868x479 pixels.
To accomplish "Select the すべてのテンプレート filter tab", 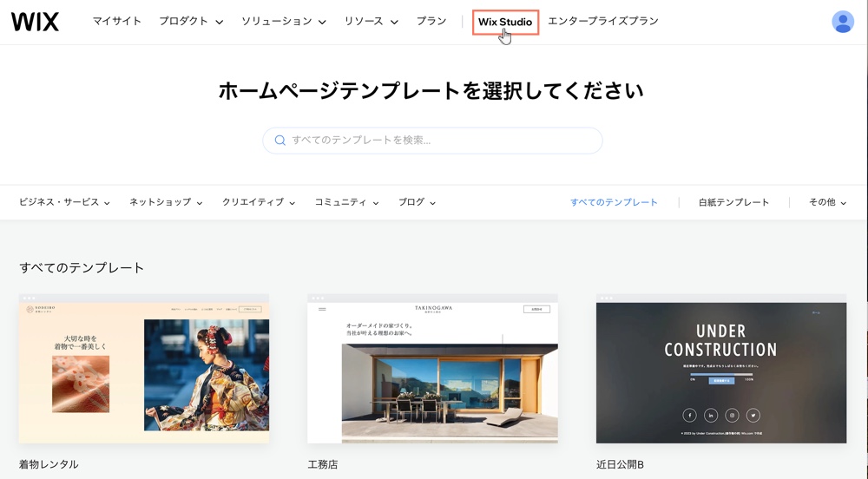I will click(614, 202).
